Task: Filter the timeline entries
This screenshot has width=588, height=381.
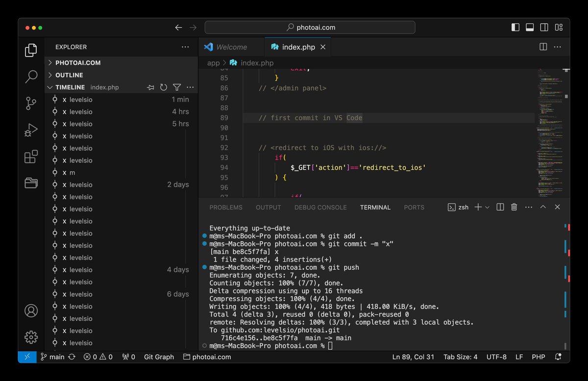Action: [x=177, y=87]
